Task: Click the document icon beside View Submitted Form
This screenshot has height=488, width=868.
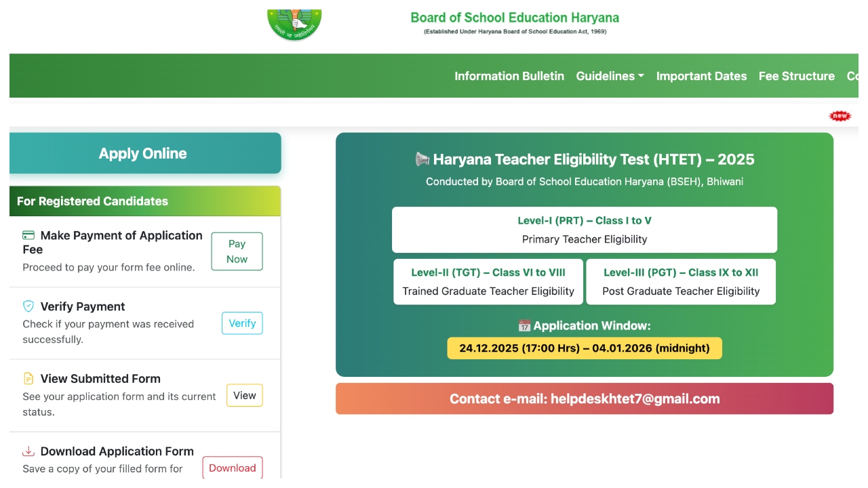Action: (x=28, y=379)
